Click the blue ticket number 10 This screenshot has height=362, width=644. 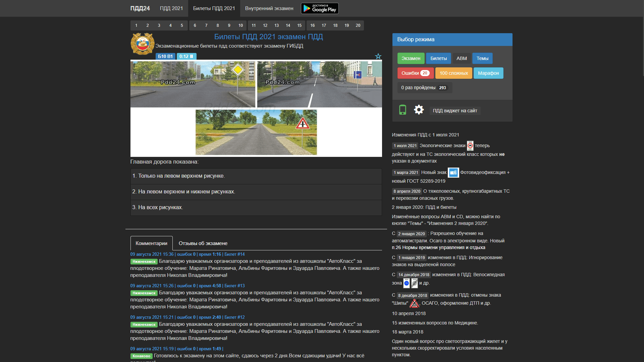point(240,25)
